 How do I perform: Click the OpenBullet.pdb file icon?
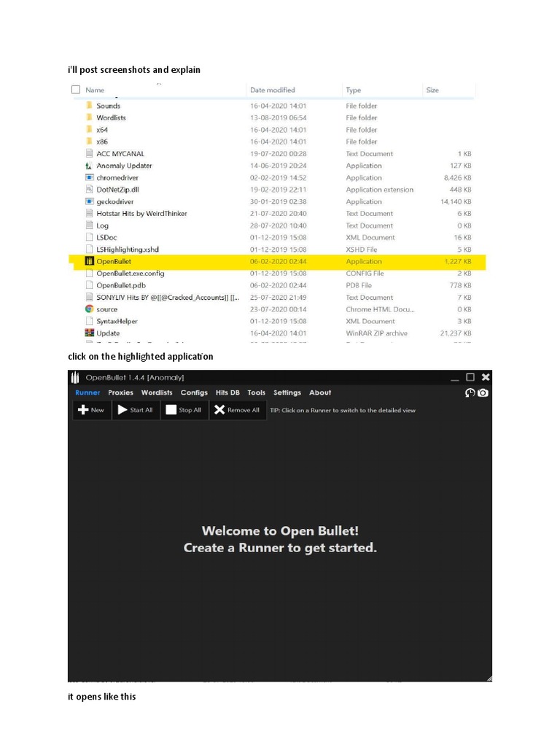click(x=89, y=285)
